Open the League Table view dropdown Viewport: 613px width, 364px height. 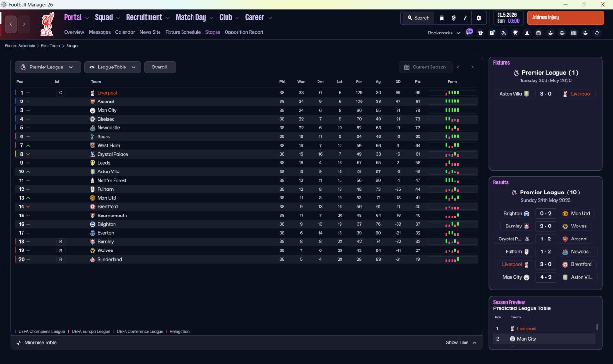pos(113,67)
